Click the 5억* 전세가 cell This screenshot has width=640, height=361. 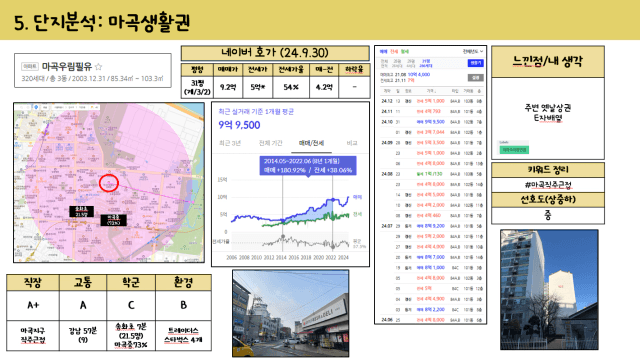point(258,87)
